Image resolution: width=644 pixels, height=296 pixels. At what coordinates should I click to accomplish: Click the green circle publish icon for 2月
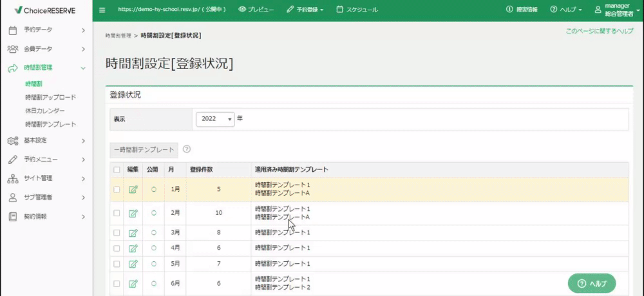point(154,213)
